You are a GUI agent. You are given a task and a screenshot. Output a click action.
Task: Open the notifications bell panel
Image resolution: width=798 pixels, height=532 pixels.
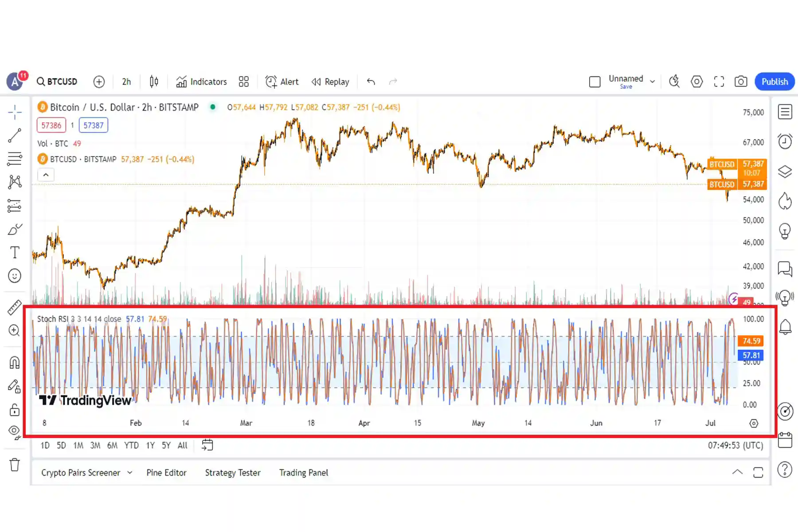point(785,327)
